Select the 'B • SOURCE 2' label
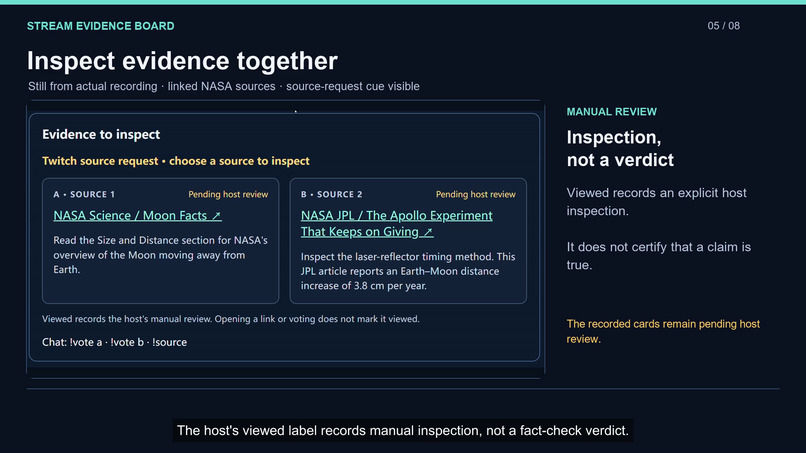806x453 pixels. (x=332, y=194)
